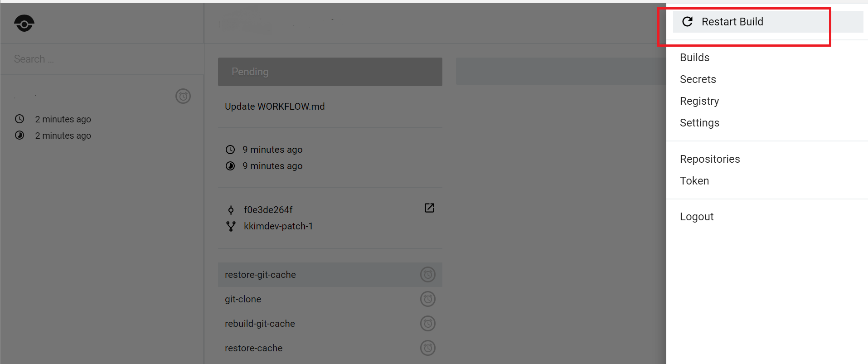Image resolution: width=868 pixels, height=364 pixels.
Task: Click pending clock icon for rebuild-git-cache
Action: point(427,324)
